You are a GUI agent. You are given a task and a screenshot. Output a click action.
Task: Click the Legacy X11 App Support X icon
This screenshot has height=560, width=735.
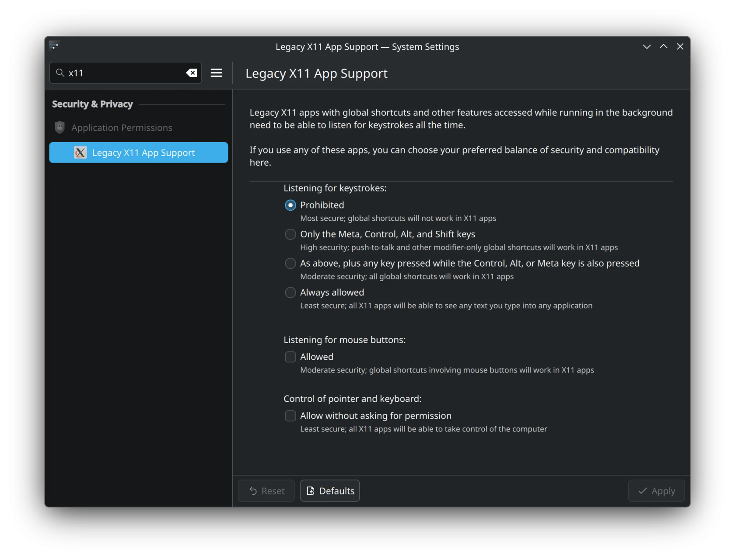[x=80, y=153]
